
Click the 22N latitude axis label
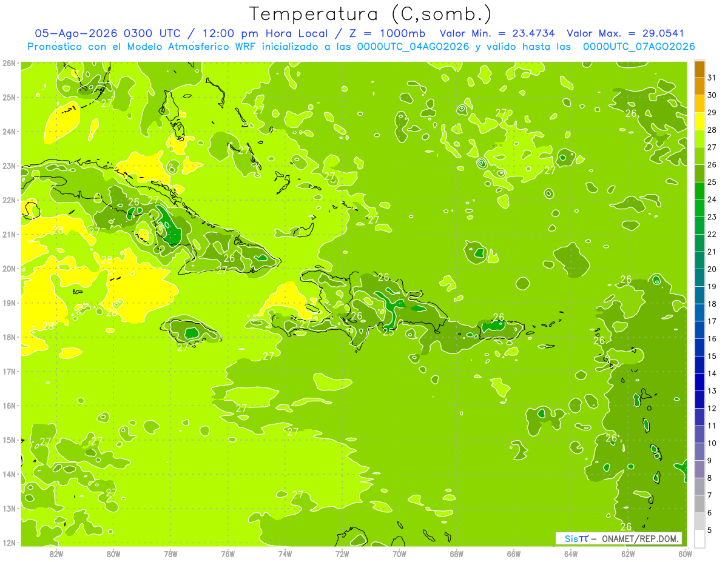(8, 200)
